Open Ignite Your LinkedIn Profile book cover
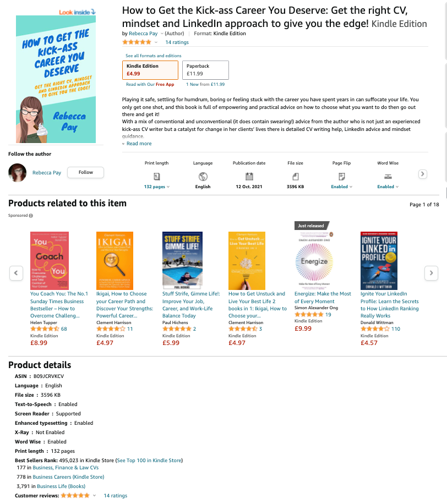447x504 pixels. click(379, 261)
